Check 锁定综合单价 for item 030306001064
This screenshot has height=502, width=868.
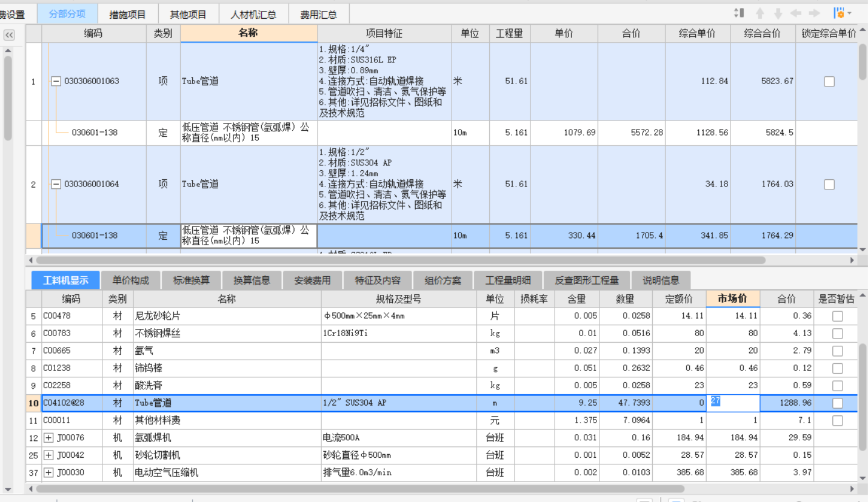tap(829, 184)
